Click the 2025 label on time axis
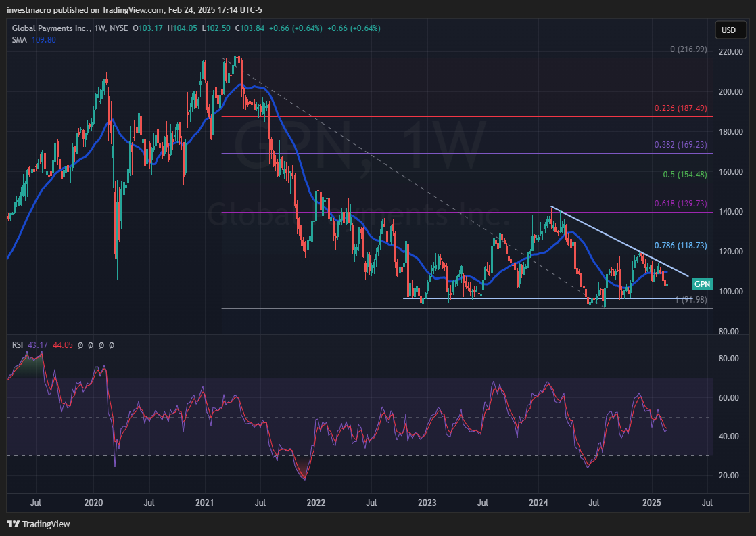Viewport: 756px width, 536px height. click(652, 503)
